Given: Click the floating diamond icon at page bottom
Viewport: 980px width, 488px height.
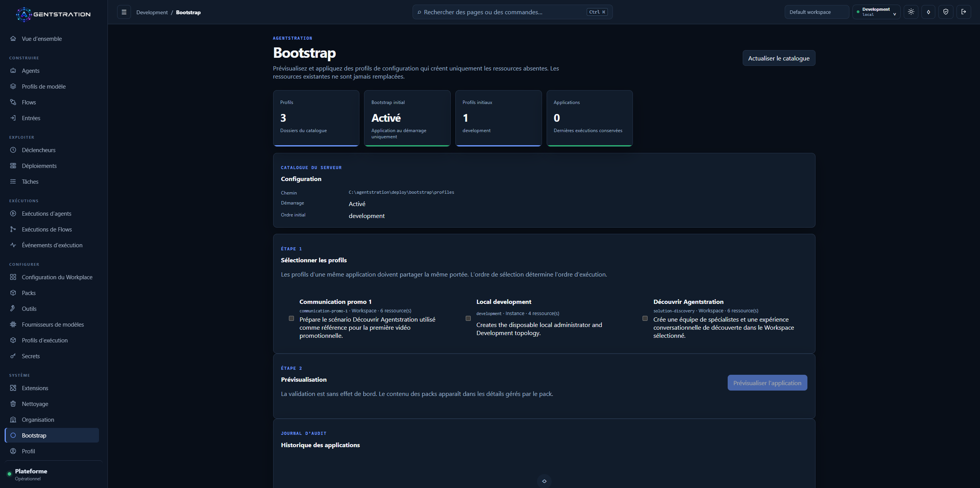Looking at the screenshot, I should (x=544, y=481).
